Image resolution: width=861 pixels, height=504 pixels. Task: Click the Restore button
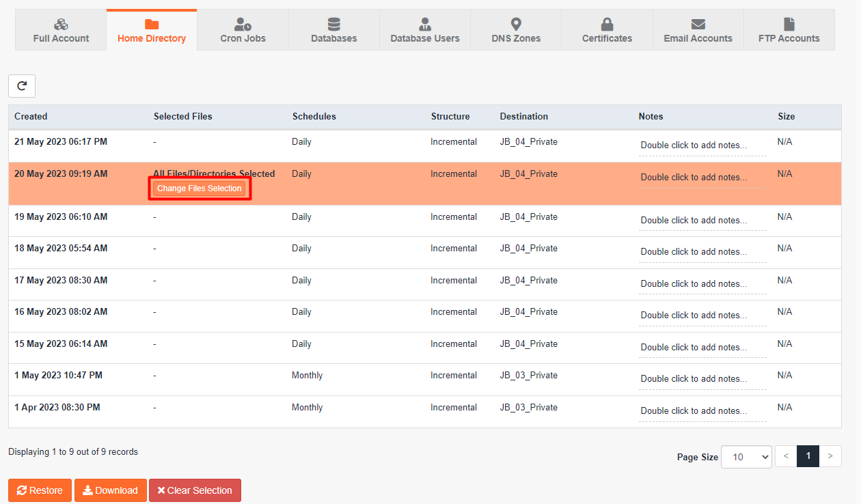pyautogui.click(x=40, y=490)
